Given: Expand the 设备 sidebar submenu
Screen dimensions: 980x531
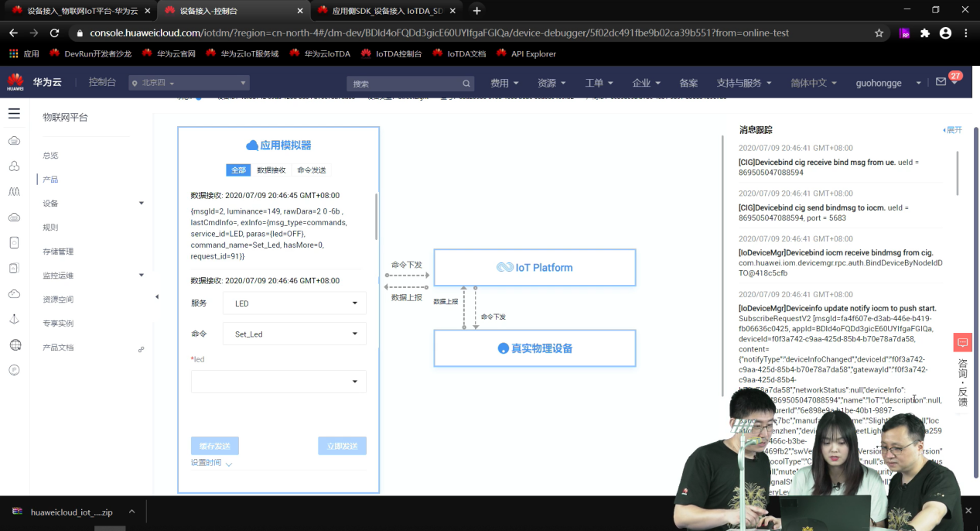Looking at the screenshot, I should [141, 204].
